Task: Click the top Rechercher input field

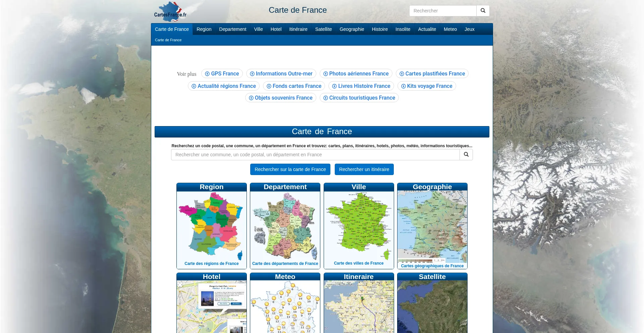Action: coord(442,11)
